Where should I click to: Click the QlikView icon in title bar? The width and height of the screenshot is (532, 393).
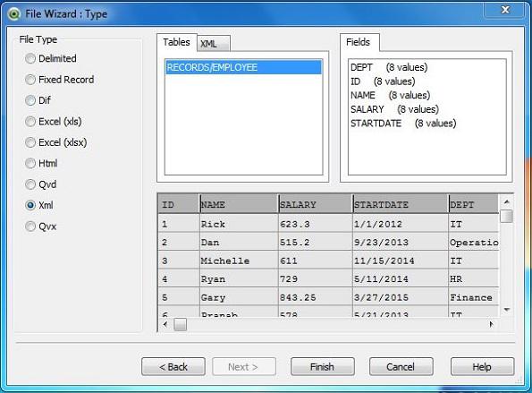tap(14, 14)
